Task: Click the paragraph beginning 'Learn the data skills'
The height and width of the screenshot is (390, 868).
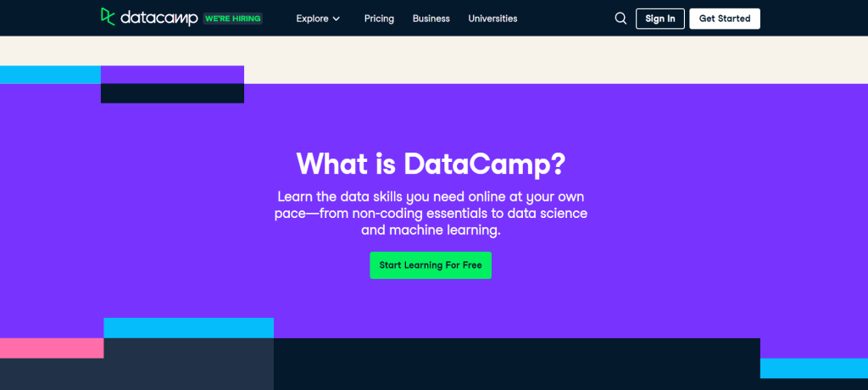Action: coord(431,214)
